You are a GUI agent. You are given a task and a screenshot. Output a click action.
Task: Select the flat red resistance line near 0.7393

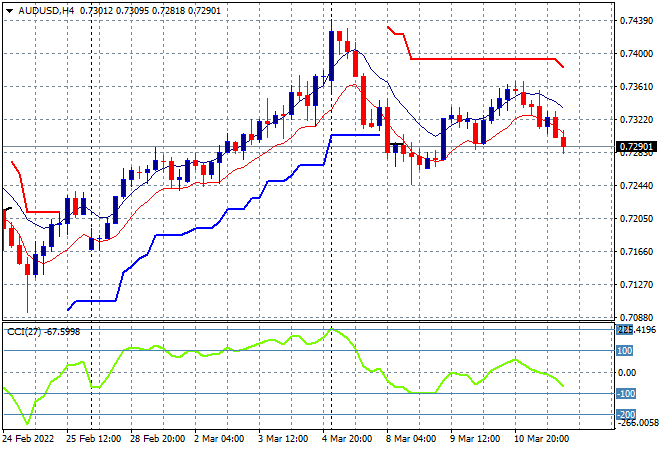point(484,59)
